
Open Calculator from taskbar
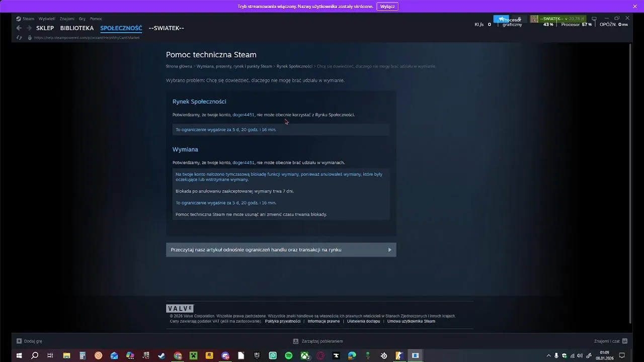click(x=83, y=355)
